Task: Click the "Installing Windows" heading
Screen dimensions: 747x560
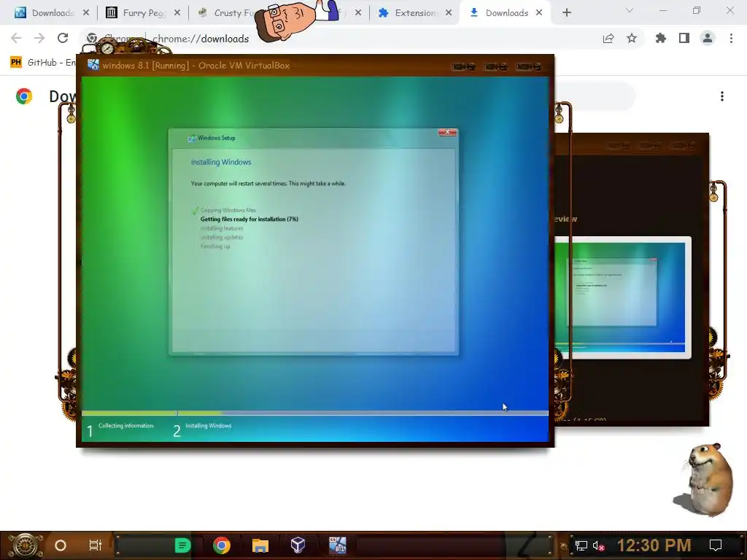Action: [221, 162]
